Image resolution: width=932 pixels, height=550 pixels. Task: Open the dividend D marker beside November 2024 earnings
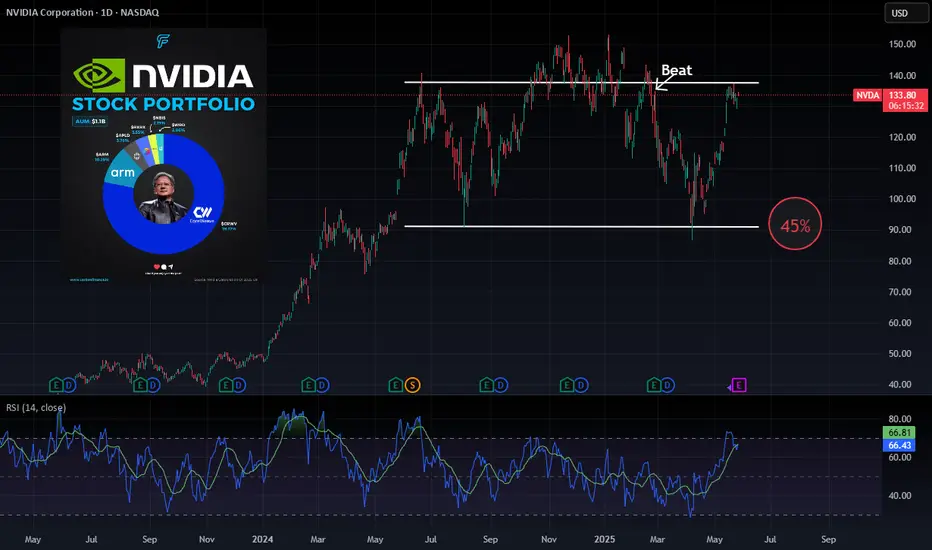581,385
